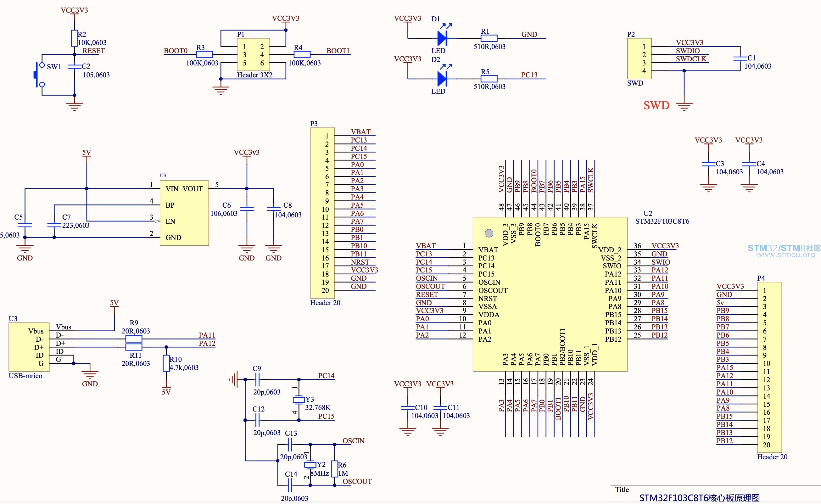Click the title block schematic name
Screen dimensions: 821x504
tap(699, 498)
